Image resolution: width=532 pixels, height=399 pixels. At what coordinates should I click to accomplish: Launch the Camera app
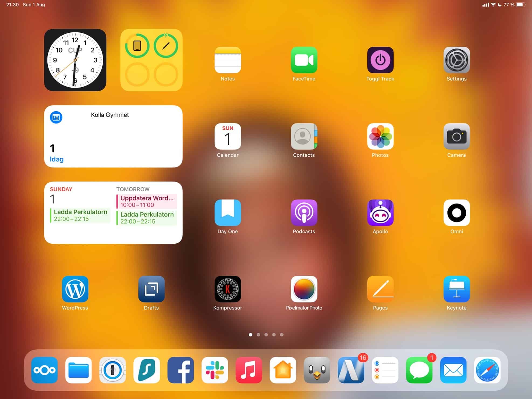pos(457,136)
